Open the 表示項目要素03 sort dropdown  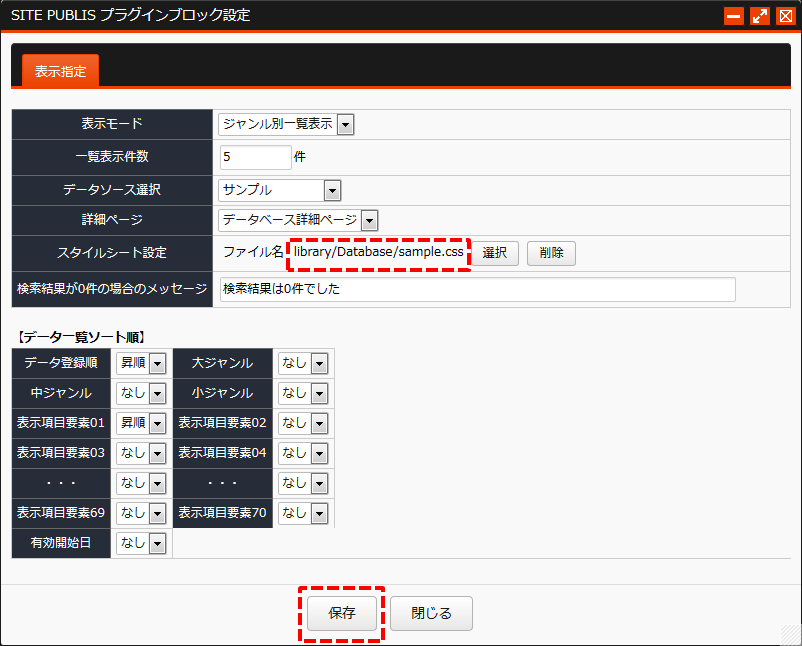141,453
